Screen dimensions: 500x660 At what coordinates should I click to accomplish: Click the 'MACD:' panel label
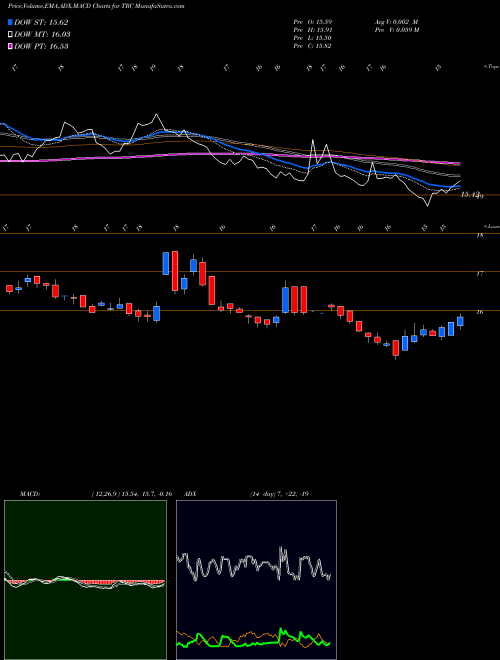(30, 494)
